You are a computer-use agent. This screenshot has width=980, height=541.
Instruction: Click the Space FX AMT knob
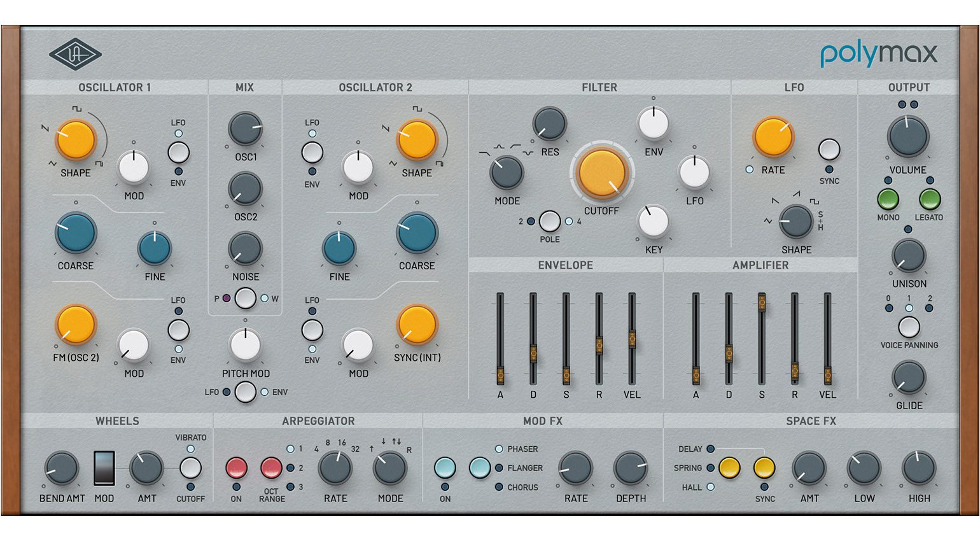tap(809, 469)
